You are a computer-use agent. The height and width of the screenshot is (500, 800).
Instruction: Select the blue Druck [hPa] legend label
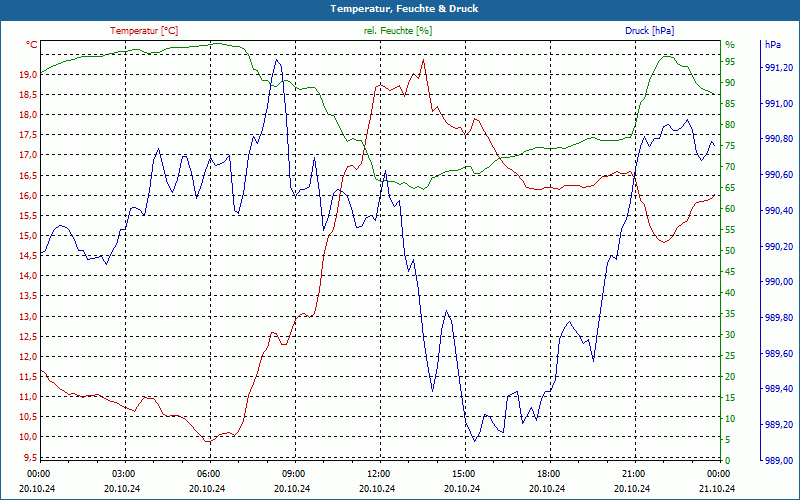(x=649, y=31)
